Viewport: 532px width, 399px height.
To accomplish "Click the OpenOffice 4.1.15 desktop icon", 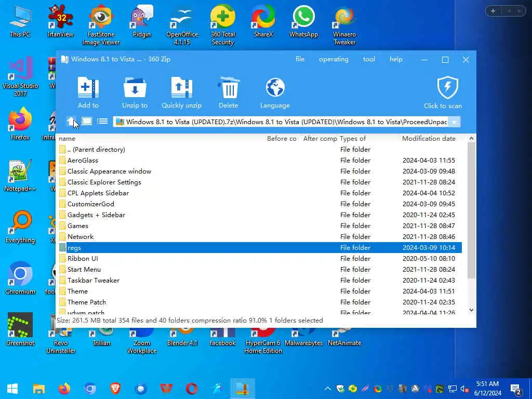I will [182, 25].
